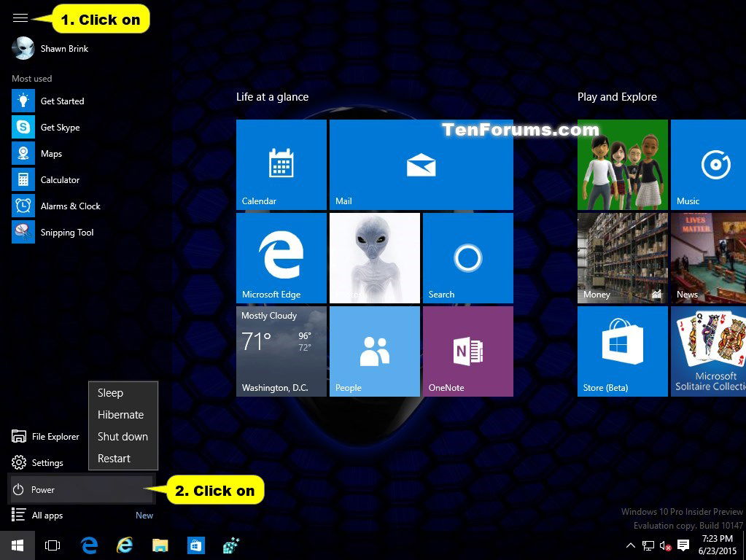Launch Internet Explorer from taskbar
This screenshot has width=746, height=560.
pyautogui.click(x=125, y=545)
